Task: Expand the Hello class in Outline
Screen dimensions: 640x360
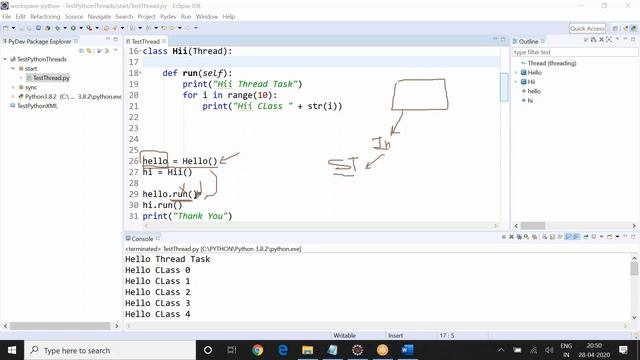Action: [516, 72]
